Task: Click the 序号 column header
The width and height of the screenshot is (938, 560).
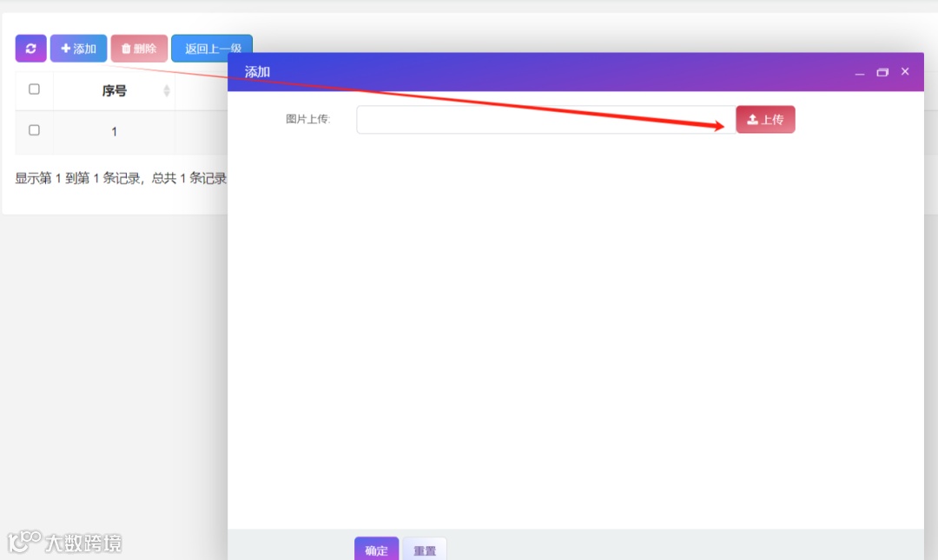Action: (114, 91)
